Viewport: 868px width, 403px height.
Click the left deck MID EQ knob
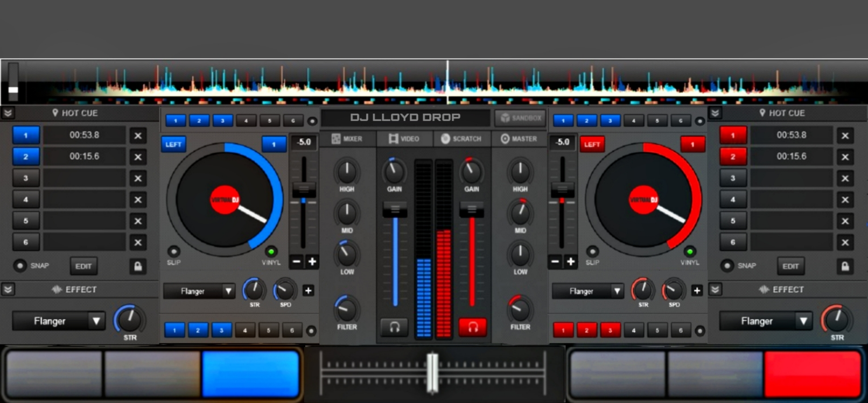tap(347, 213)
